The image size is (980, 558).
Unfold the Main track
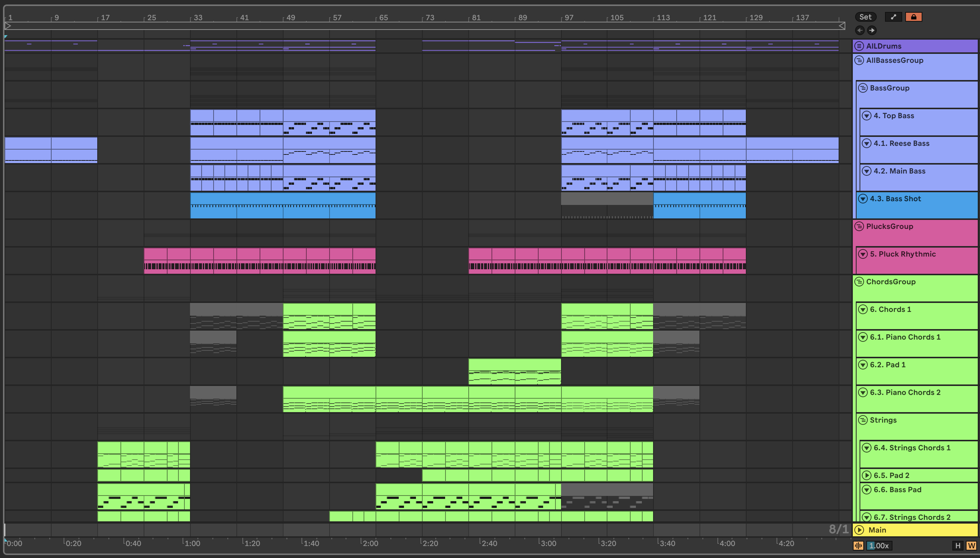859,530
